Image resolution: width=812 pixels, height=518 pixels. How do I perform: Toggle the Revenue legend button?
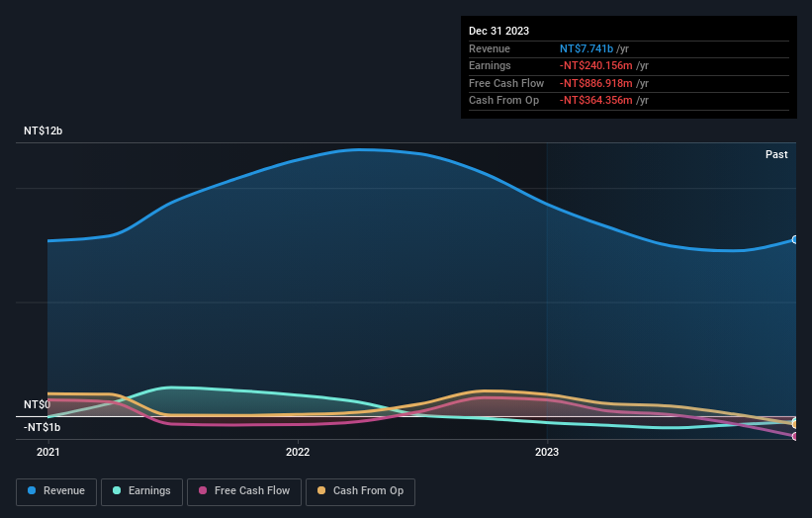(56, 491)
